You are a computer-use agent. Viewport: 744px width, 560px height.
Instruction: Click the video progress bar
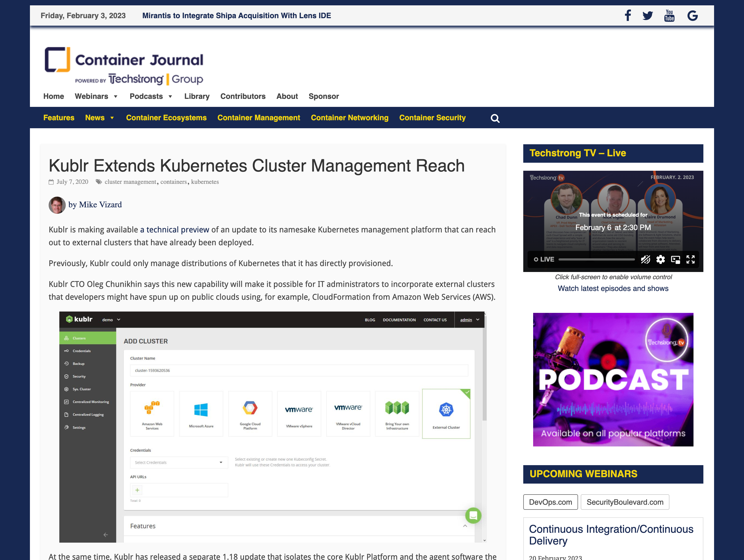[x=597, y=259]
